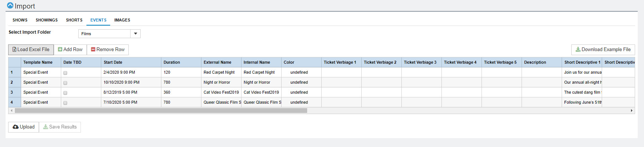Click description cell 'Join us for our annua'
This screenshot has height=147, width=644.
coord(582,72)
